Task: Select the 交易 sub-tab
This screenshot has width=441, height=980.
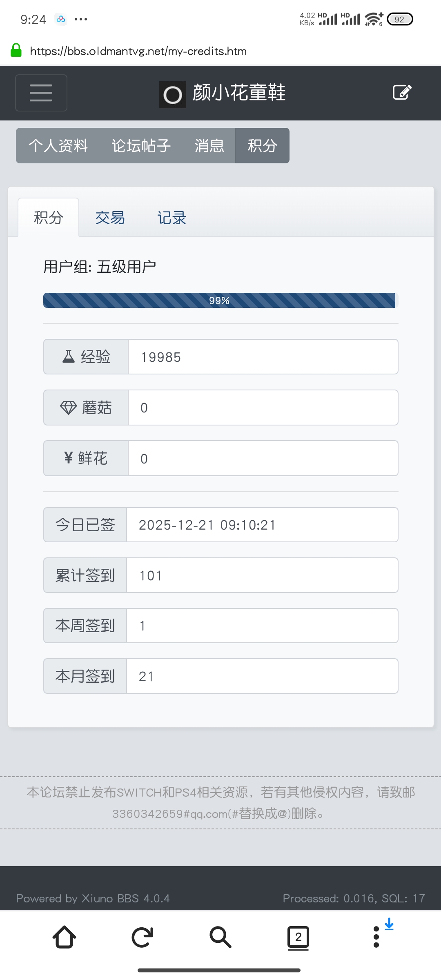Action: (x=110, y=218)
